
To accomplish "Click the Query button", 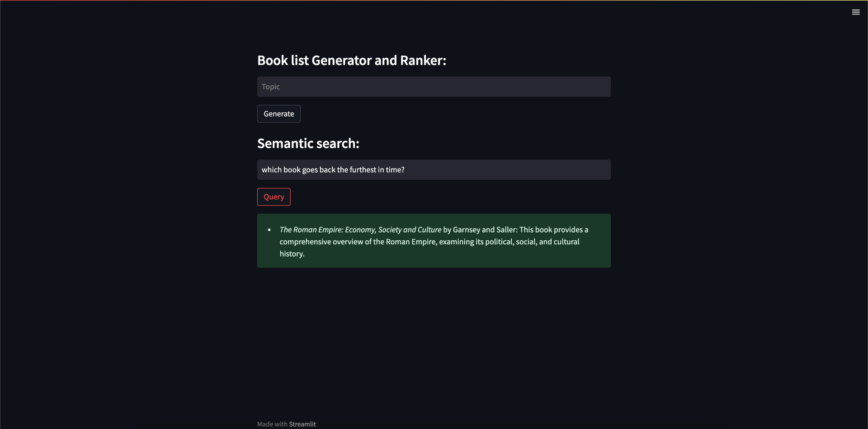I will click(x=274, y=197).
